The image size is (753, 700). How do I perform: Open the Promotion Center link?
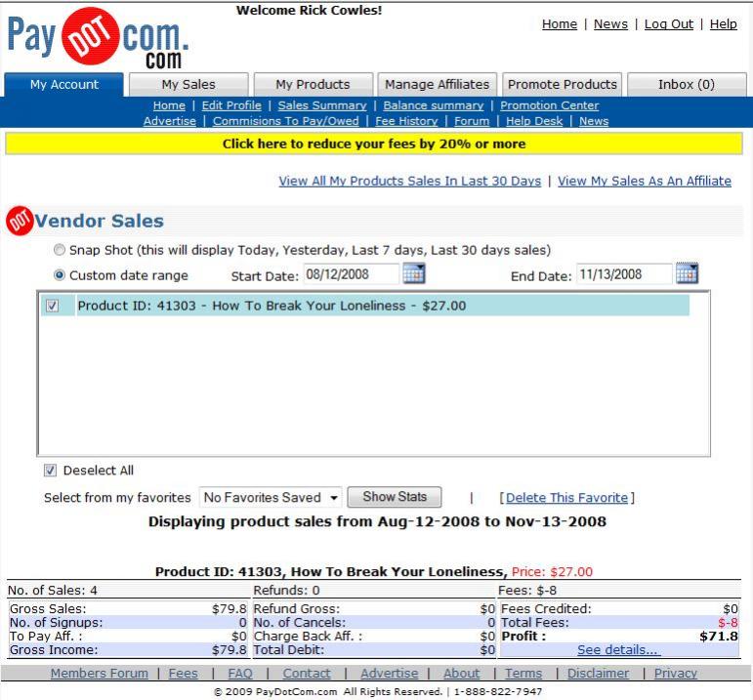pyautogui.click(x=550, y=105)
